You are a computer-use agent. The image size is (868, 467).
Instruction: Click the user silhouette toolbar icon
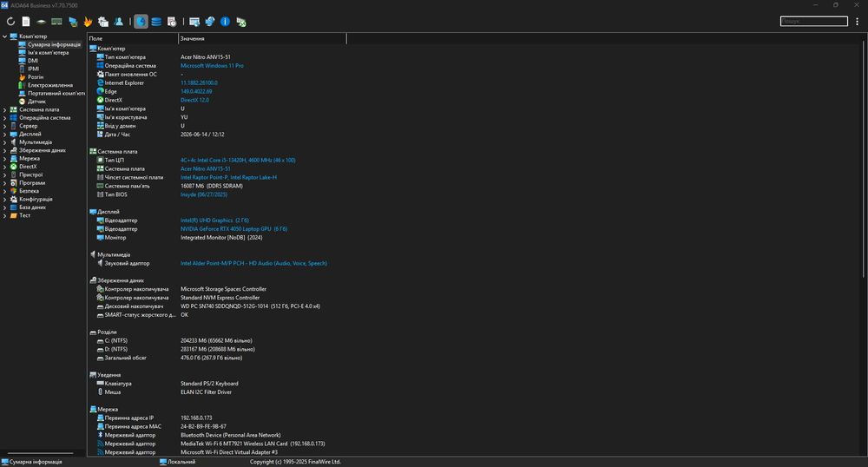[118, 22]
